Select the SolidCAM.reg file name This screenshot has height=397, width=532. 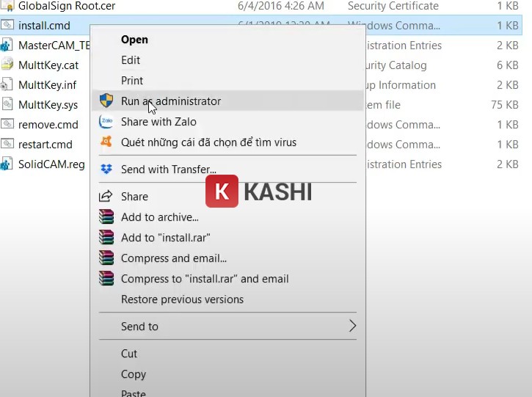pyautogui.click(x=51, y=164)
